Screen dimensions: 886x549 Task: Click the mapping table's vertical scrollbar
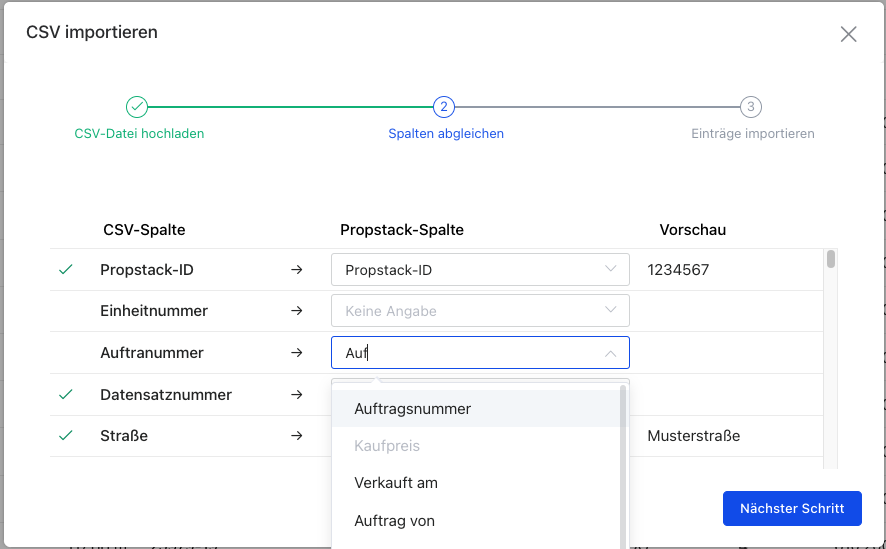point(831,260)
